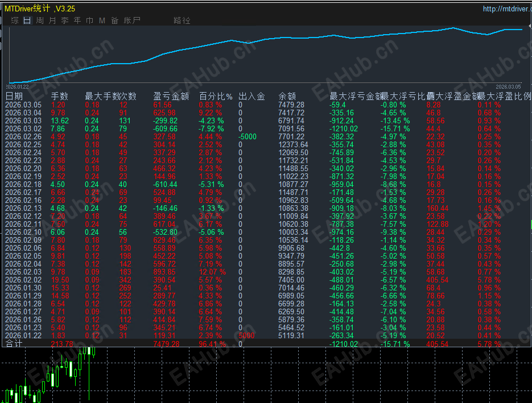532x403 pixels.
Task: Click the -609.66 loss amount
Action: pos(165,128)
